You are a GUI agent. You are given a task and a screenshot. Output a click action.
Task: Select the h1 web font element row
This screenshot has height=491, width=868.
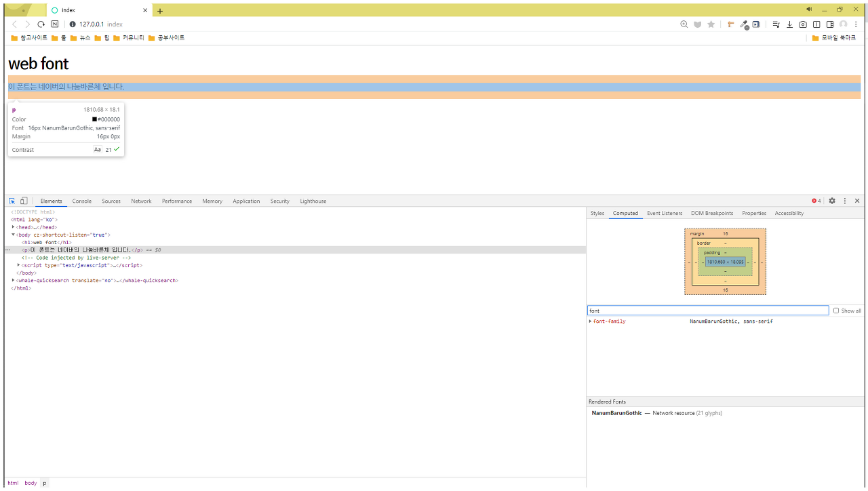point(295,242)
